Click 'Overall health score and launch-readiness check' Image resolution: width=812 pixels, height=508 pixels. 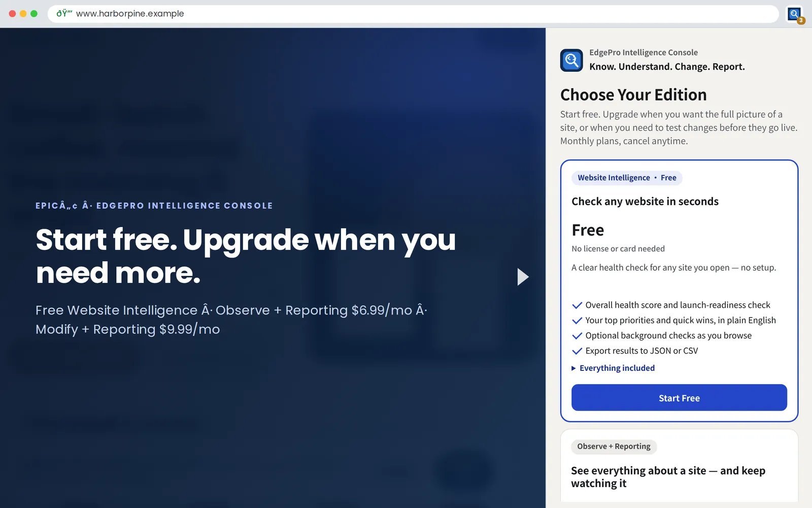[x=678, y=305]
